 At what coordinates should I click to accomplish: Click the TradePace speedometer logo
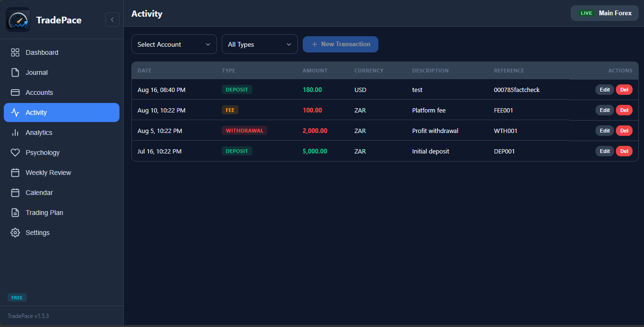(18, 20)
